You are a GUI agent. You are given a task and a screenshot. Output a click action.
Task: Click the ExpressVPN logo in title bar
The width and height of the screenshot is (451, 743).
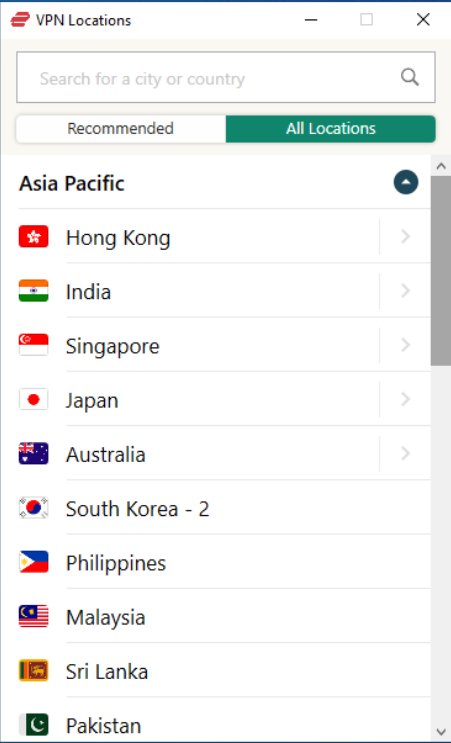pos(20,20)
